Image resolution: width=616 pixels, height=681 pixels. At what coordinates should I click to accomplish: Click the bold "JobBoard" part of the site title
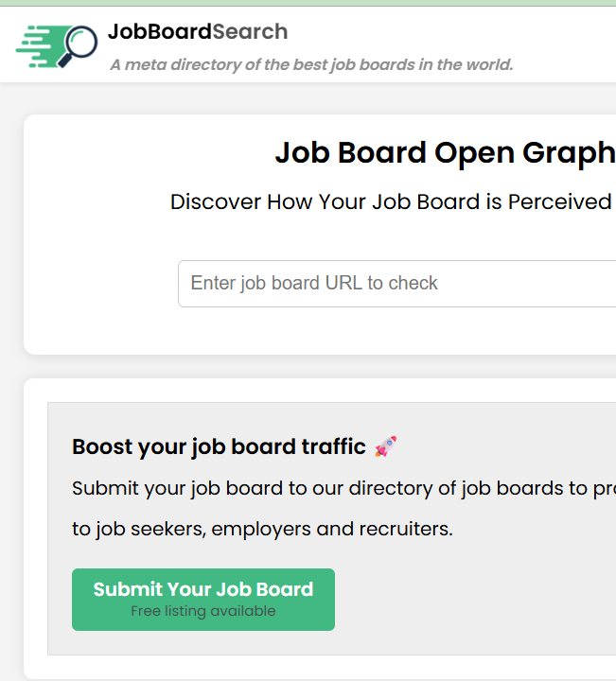(x=160, y=32)
